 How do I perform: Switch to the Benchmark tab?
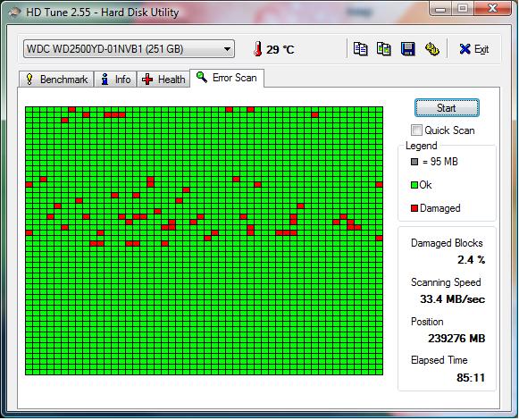pos(55,80)
